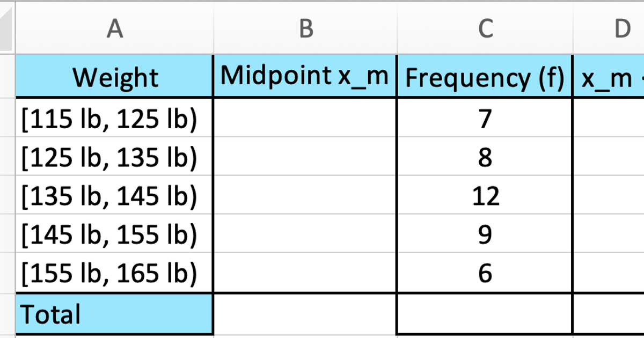Select column A header
This screenshot has height=338, width=644.
pyautogui.click(x=114, y=28)
